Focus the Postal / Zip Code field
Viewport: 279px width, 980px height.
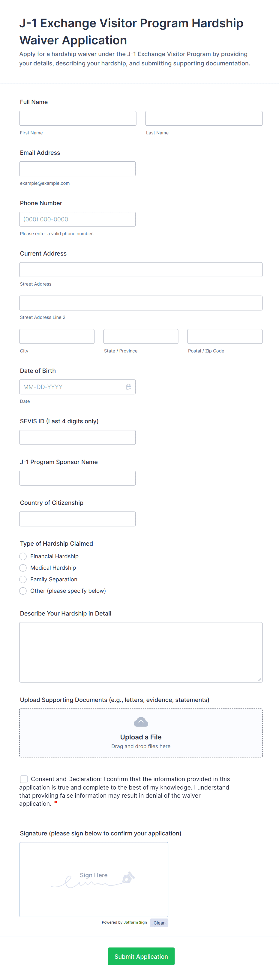(225, 336)
